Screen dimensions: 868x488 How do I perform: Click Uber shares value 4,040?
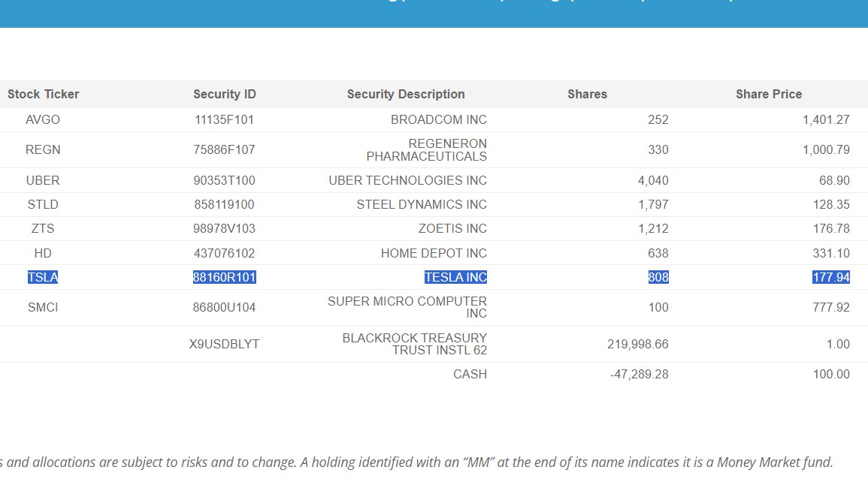pyautogui.click(x=653, y=180)
